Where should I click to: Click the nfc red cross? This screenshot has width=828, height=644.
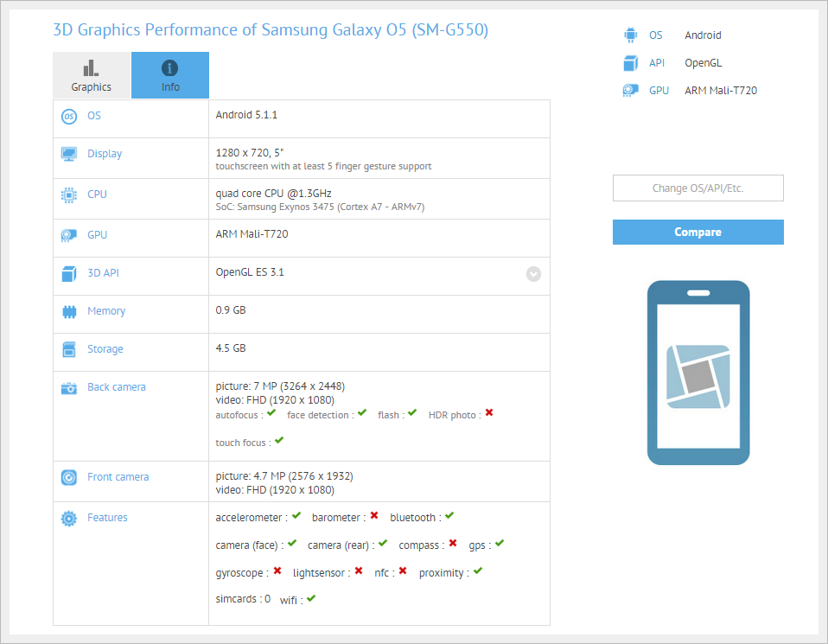point(403,571)
